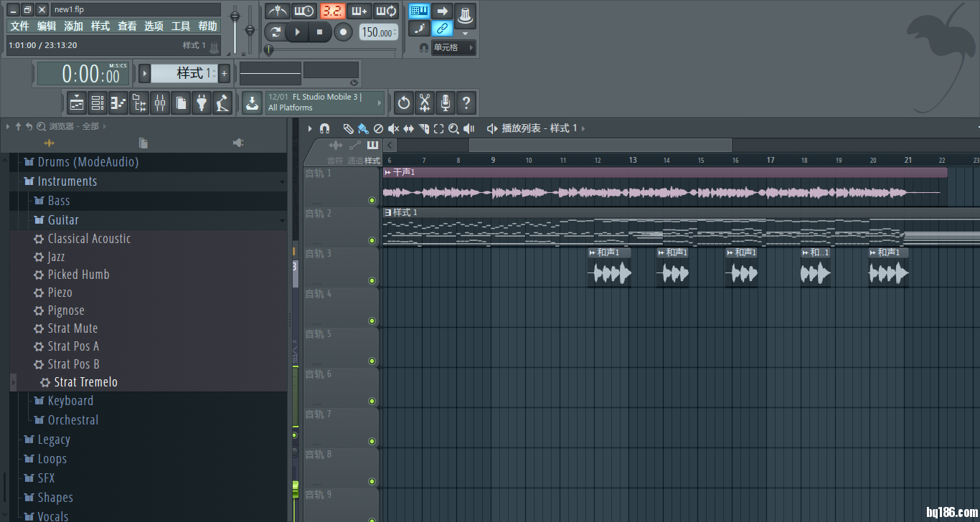Open the plugin database plug icon
This screenshot has width=980, height=522.
point(202,103)
